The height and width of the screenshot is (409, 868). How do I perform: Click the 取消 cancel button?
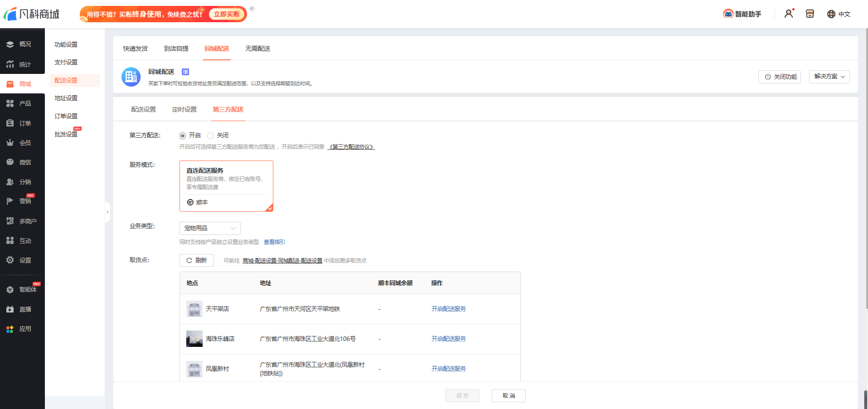coord(509,395)
